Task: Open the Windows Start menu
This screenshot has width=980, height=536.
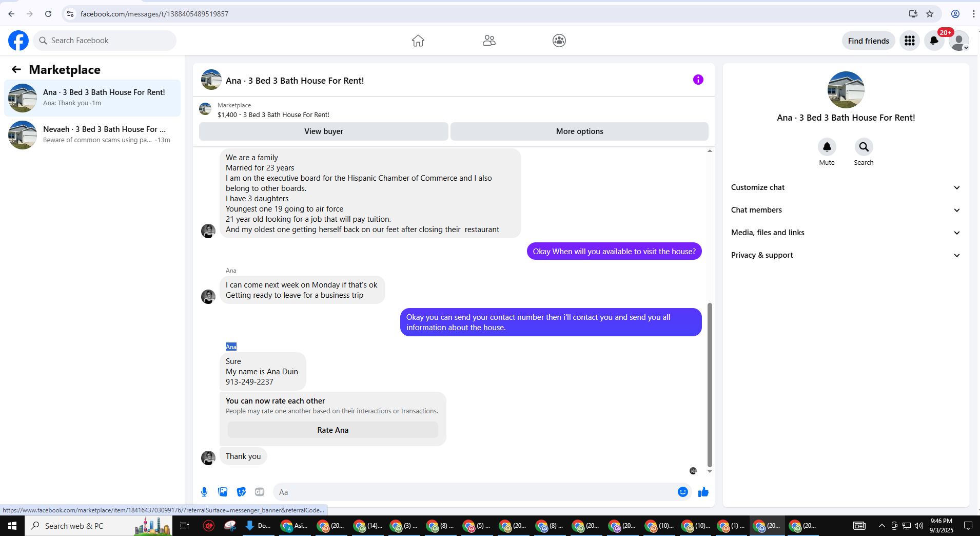Action: [x=12, y=526]
